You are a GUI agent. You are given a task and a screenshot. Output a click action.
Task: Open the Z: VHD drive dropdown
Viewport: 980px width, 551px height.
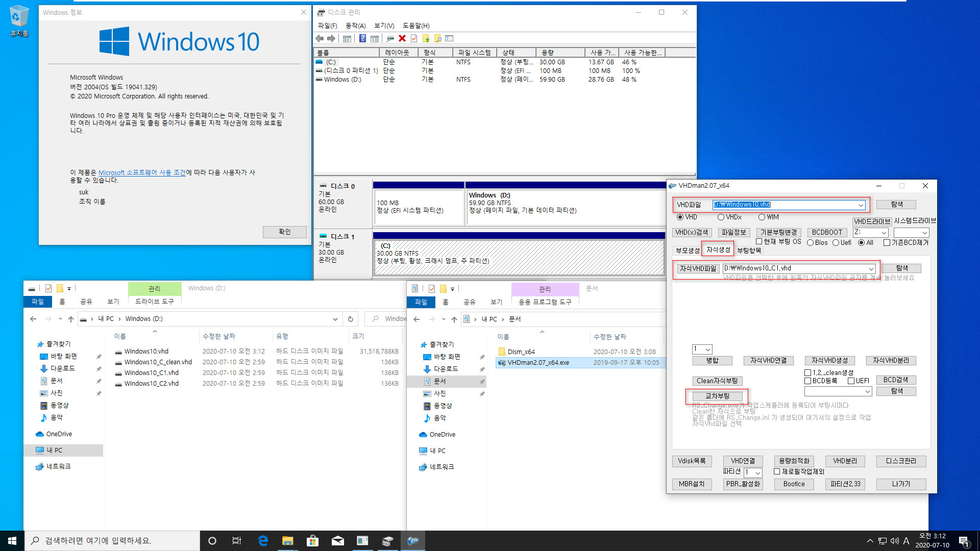point(884,233)
